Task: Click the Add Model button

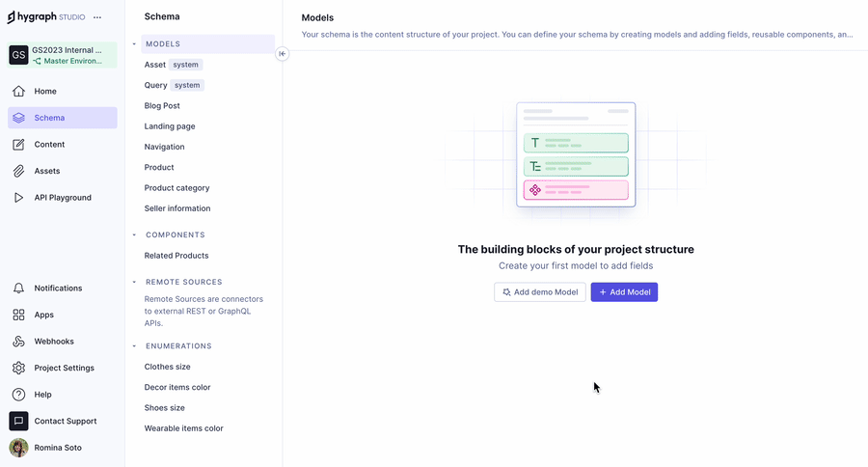Action: point(624,292)
